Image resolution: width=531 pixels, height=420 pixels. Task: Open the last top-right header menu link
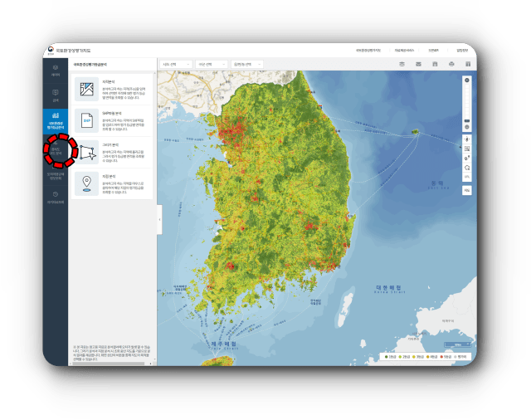(462, 51)
